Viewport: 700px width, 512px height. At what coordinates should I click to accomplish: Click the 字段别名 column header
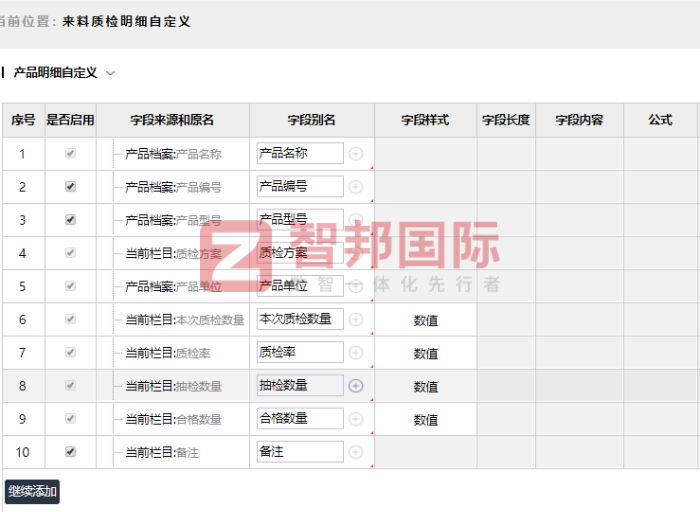pyautogui.click(x=311, y=120)
